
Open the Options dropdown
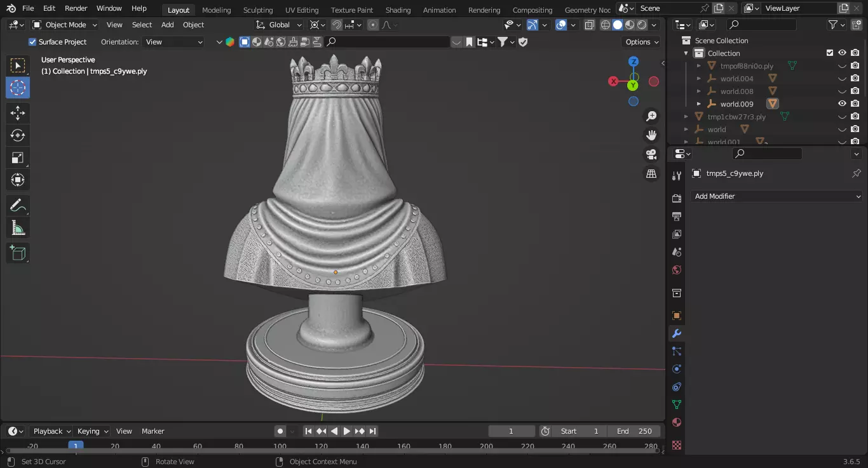pos(642,42)
